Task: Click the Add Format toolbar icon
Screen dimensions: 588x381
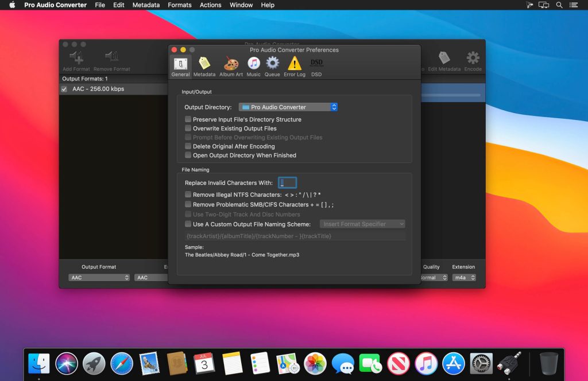Action: [x=75, y=60]
